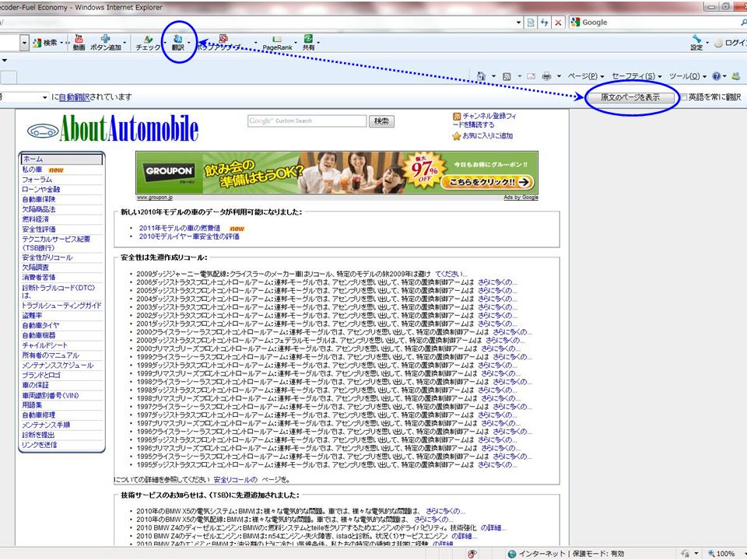Click the blue help question mark icon

pos(716,76)
